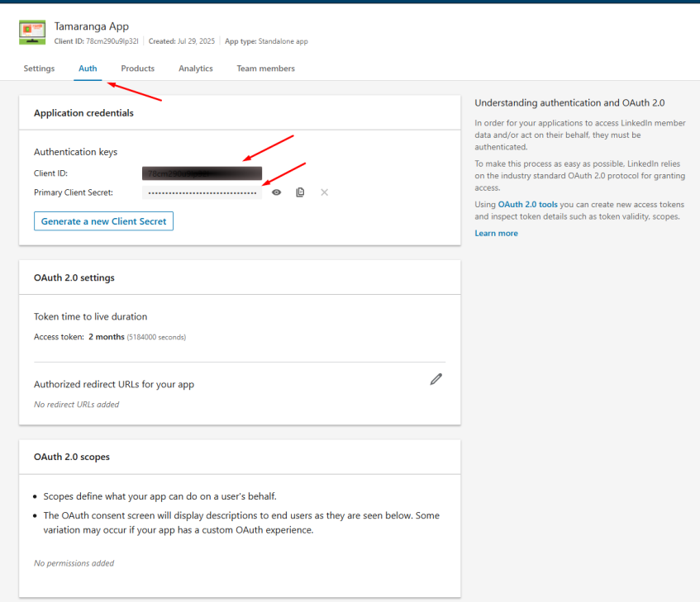The image size is (700, 602).
Task: Follow the Learn more link
Action: 496,233
